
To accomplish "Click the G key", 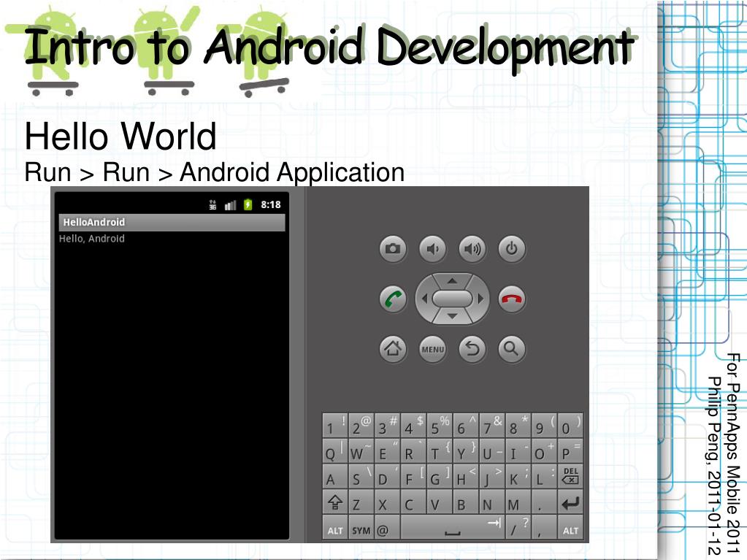I will click(x=440, y=477).
